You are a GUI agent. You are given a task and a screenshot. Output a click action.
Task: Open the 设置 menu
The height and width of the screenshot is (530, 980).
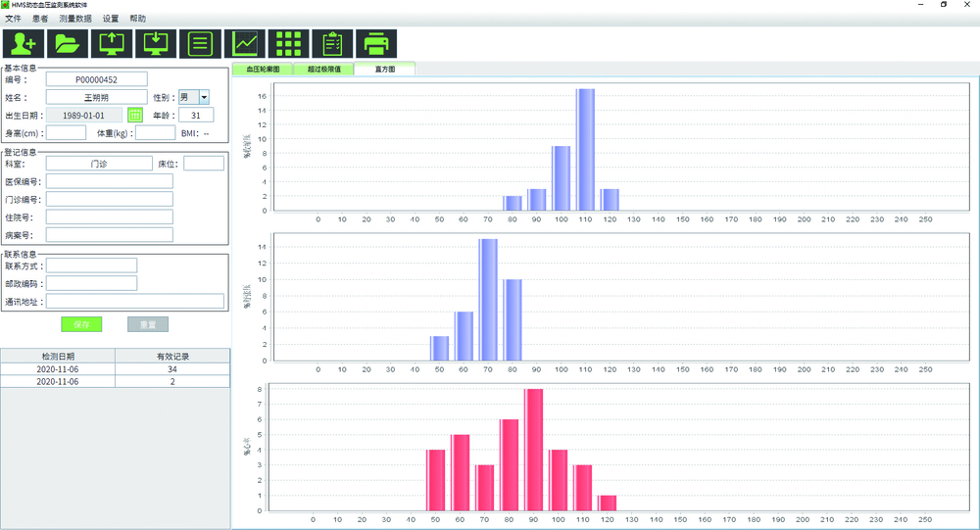click(x=111, y=19)
